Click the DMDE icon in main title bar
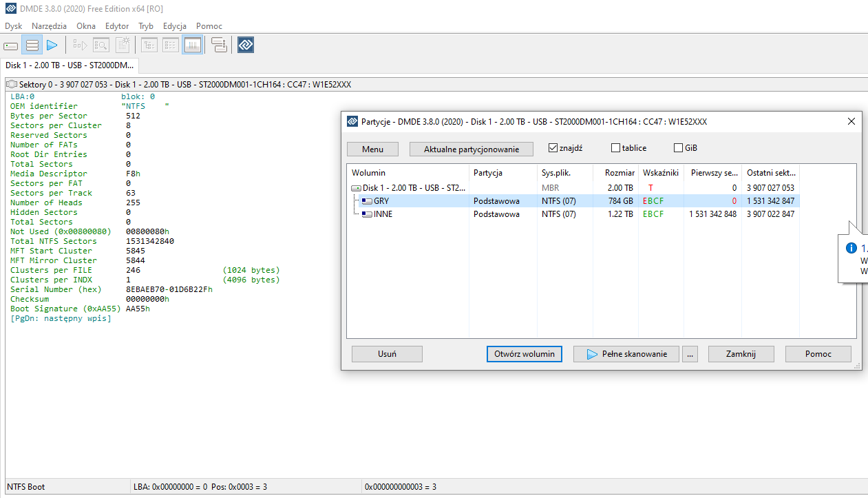 tap(10, 8)
